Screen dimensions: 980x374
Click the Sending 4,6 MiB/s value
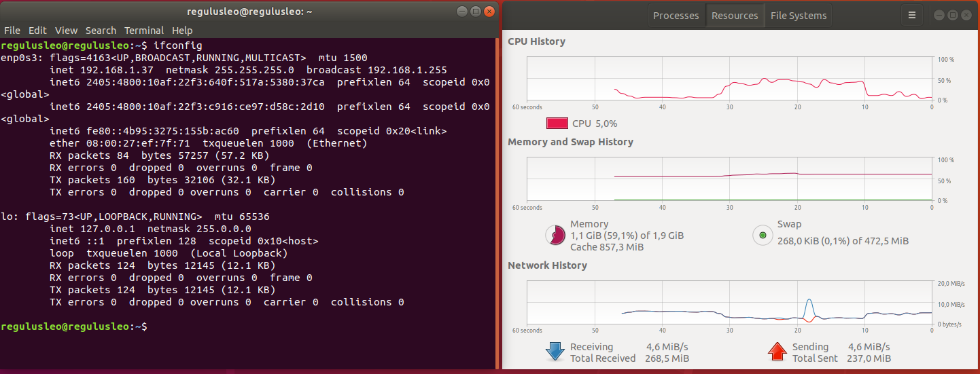coord(868,347)
